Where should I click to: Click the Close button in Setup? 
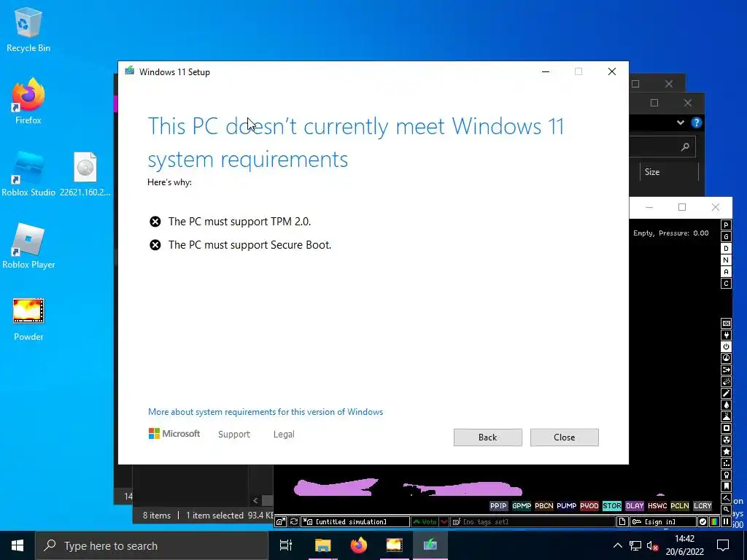pyautogui.click(x=564, y=437)
